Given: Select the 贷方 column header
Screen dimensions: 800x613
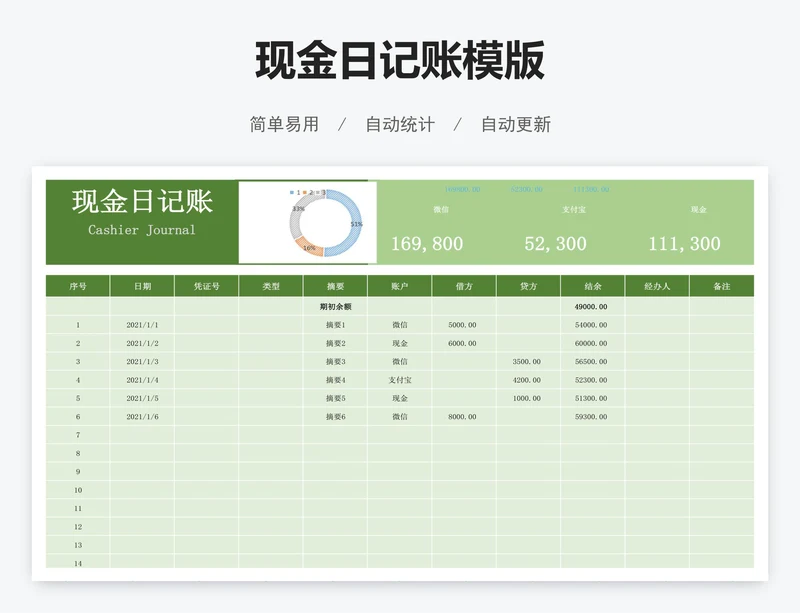Looking at the screenshot, I should coord(528,286).
